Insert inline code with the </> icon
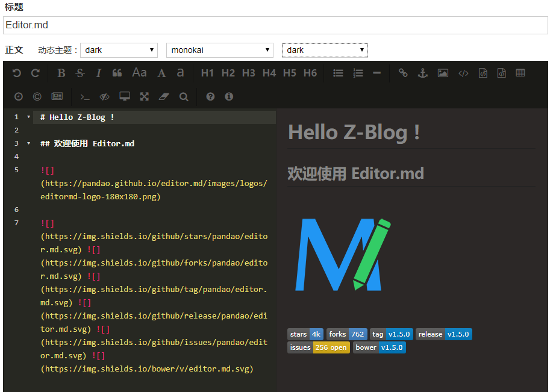 click(463, 73)
